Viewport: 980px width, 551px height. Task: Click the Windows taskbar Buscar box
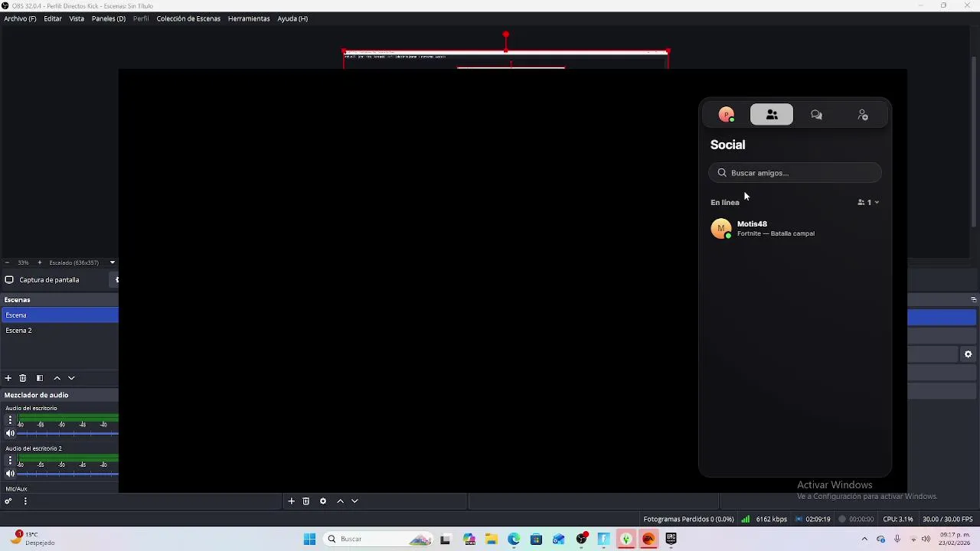tap(377, 539)
